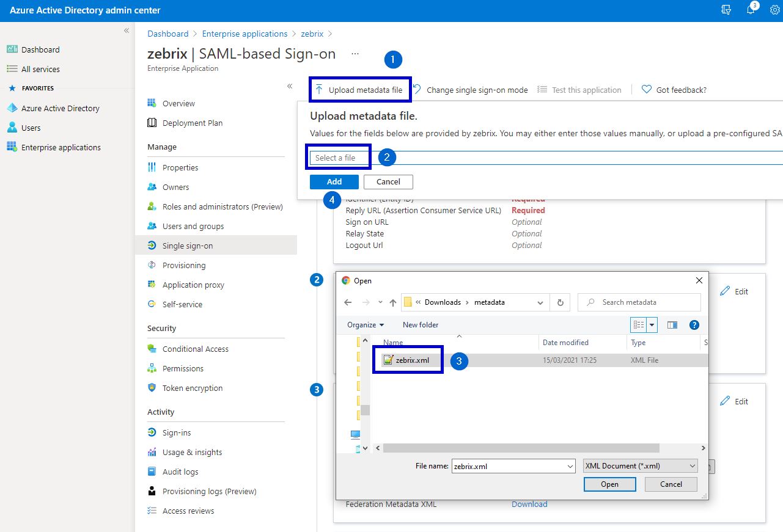783x532 pixels.
Task: Open the ellipsis more options menu
Action: 355,54
